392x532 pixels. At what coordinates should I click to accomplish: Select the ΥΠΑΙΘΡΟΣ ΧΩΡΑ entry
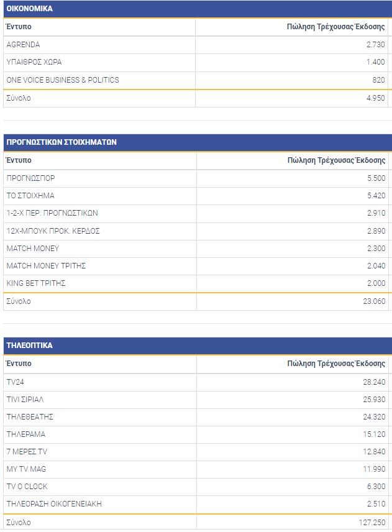tap(34, 62)
